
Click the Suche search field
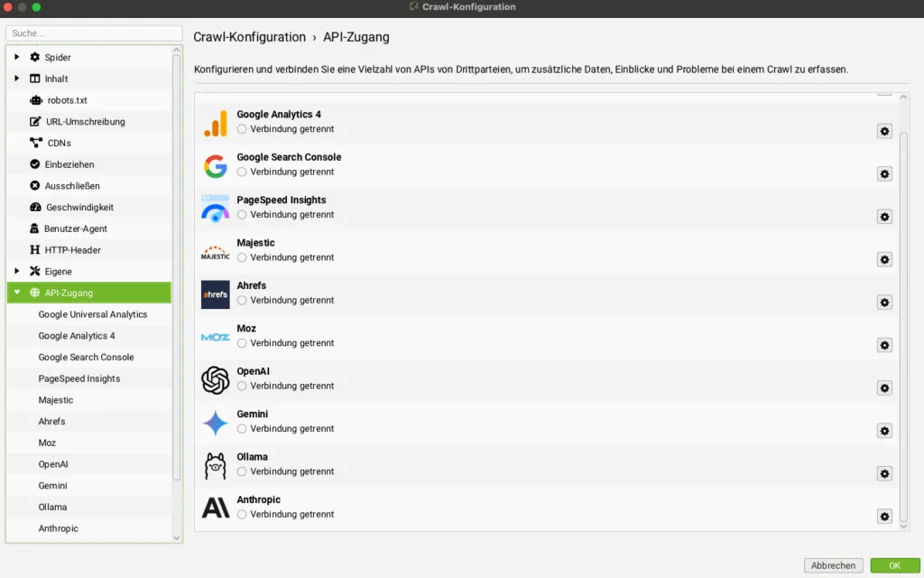tap(94, 33)
